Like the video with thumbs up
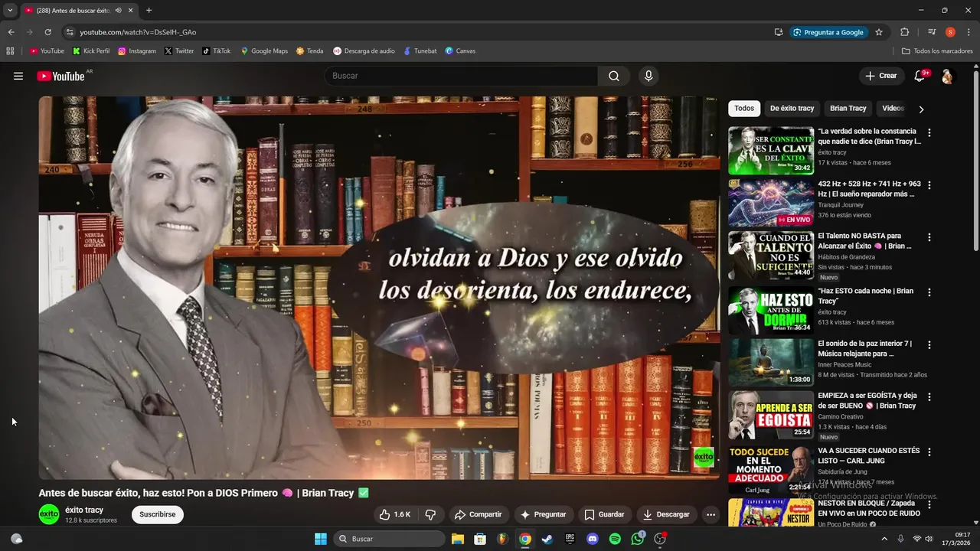This screenshot has width=980, height=551. point(394,514)
